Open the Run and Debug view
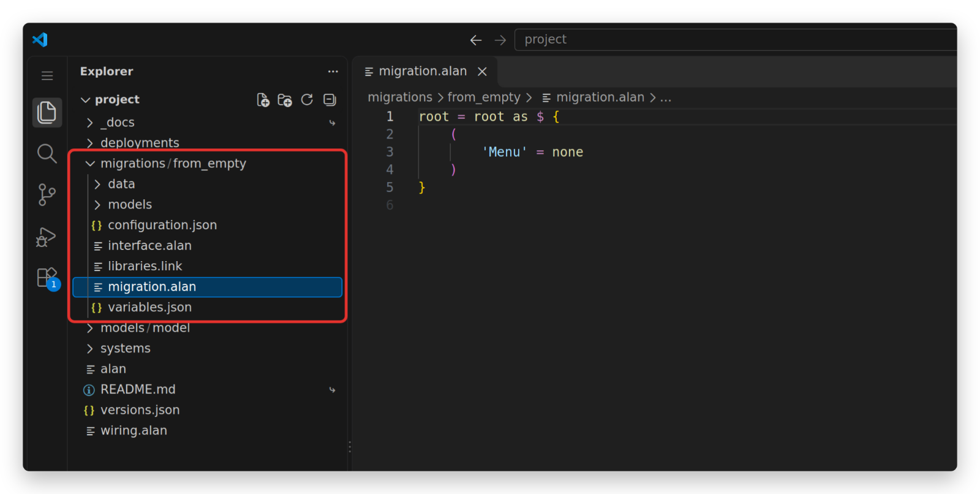This screenshot has height=494, width=980. click(x=46, y=237)
